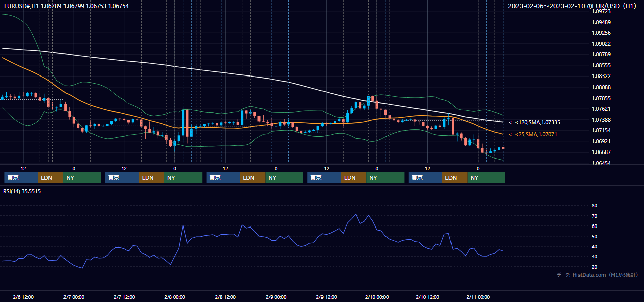Click RSI scale value 30
This screenshot has width=644, height=302.
[x=594, y=257]
